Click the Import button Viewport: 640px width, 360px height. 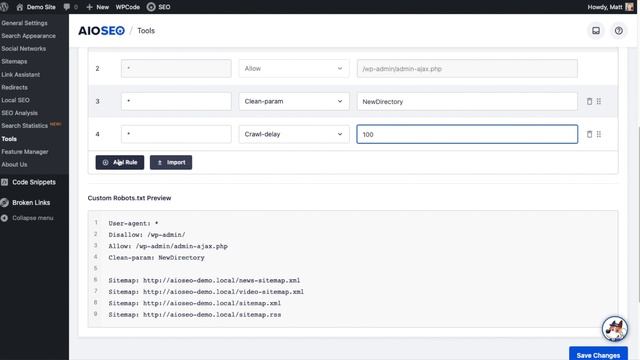(x=171, y=162)
